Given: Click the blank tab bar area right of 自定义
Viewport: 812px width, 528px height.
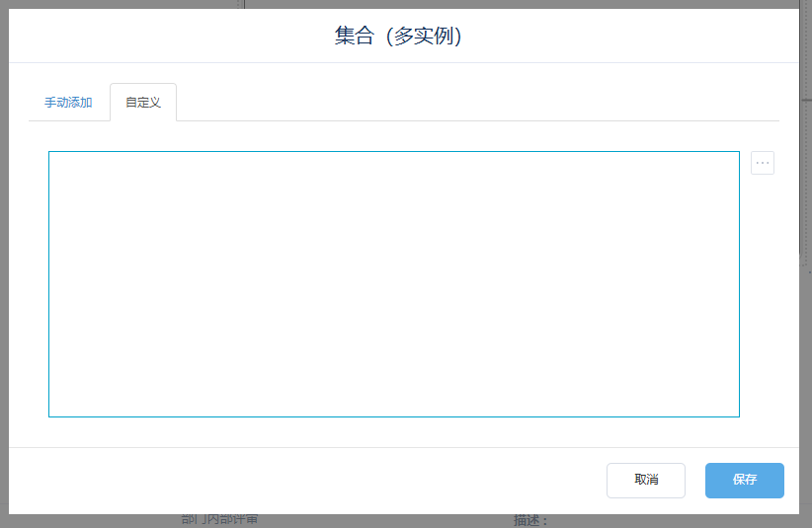Looking at the screenshot, I should [474, 103].
